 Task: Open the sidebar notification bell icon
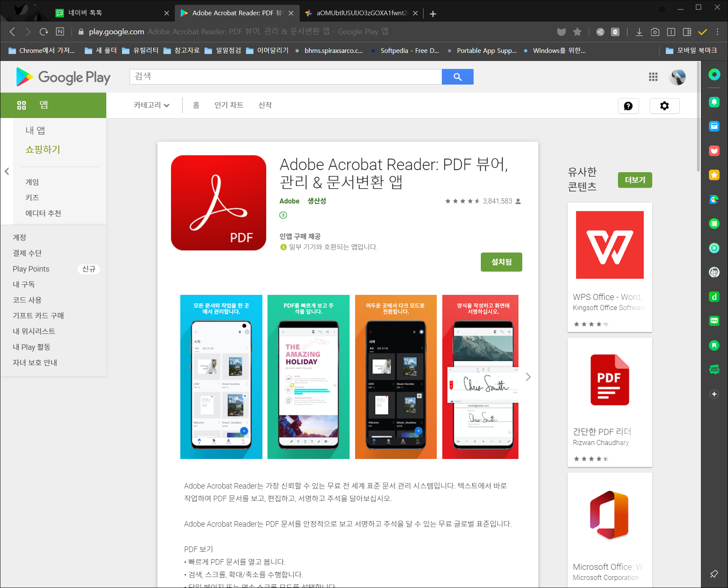pos(714,102)
